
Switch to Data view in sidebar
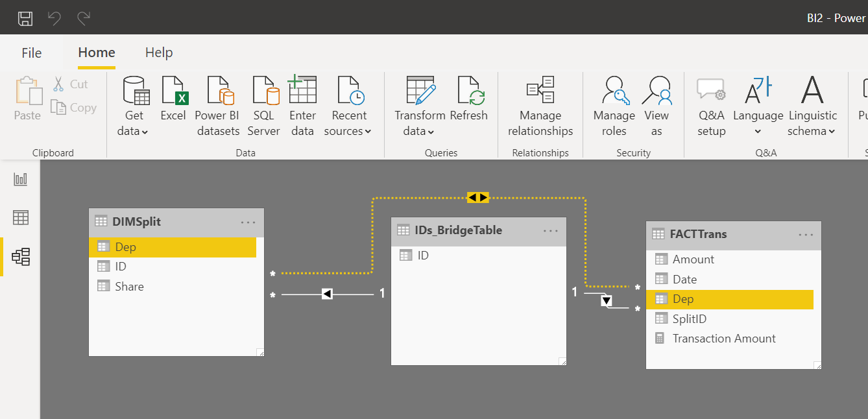click(21, 218)
